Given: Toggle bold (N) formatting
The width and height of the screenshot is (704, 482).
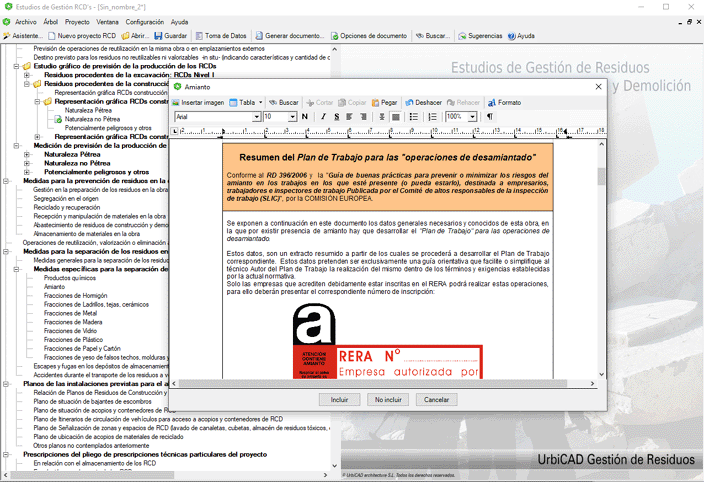Looking at the screenshot, I should tap(305, 117).
